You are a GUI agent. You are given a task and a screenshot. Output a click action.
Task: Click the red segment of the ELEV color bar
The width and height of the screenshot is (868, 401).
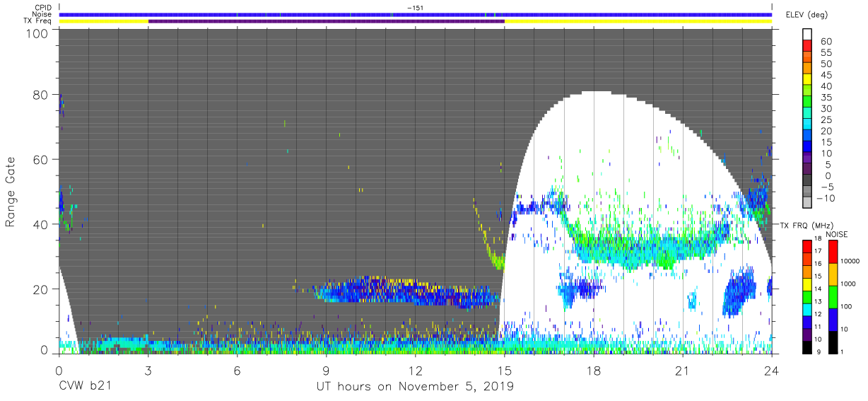click(807, 45)
